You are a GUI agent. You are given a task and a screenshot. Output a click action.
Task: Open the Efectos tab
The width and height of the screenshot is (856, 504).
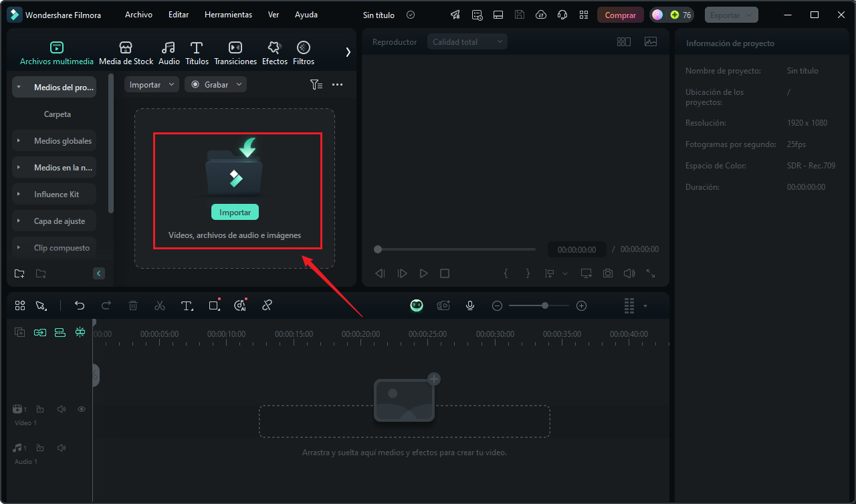[x=274, y=53]
